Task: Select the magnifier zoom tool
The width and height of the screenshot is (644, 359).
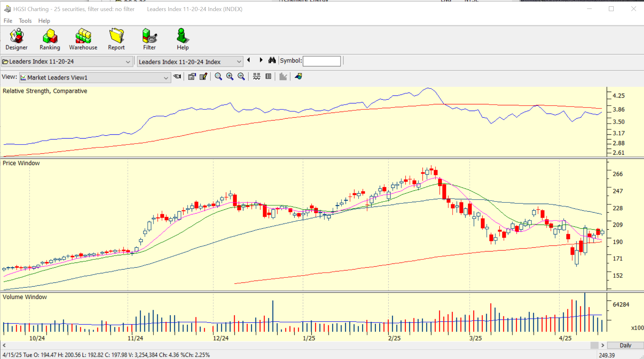Action: [218, 76]
